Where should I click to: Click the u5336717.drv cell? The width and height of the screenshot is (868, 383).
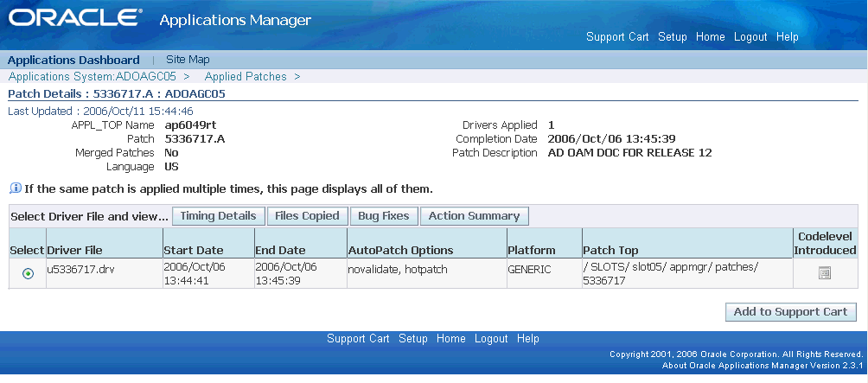[x=105, y=273]
